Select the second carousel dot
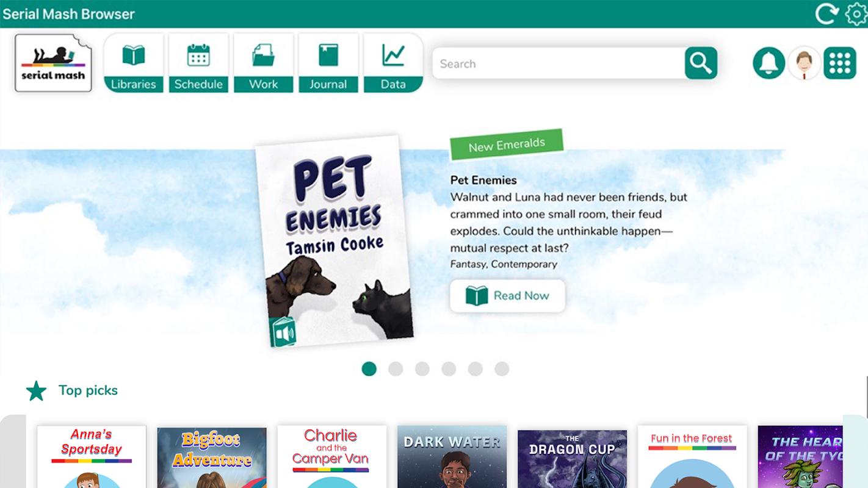868x488 pixels. pos(396,369)
